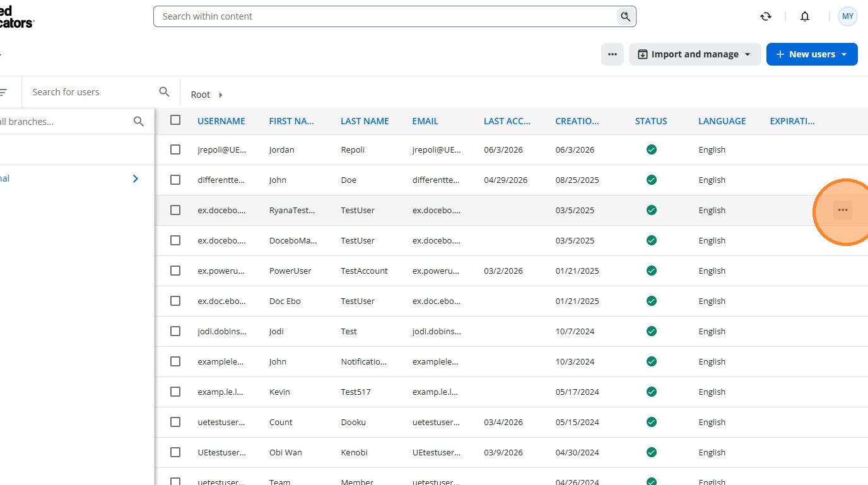Screen dimensions: 868x485
Task: Sort by LAST NAME column
Action: pos(365,121)
